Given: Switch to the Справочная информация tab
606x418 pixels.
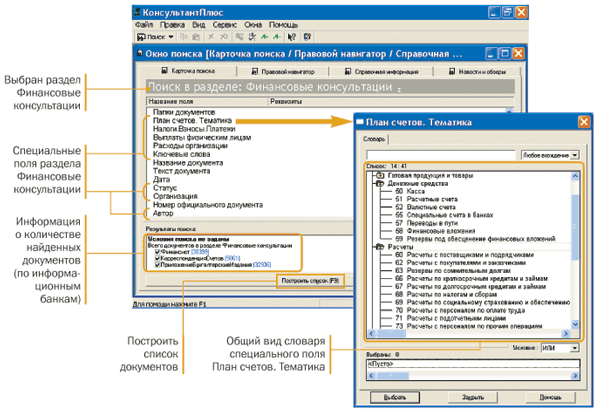Looking at the screenshot, I should 381,72.
